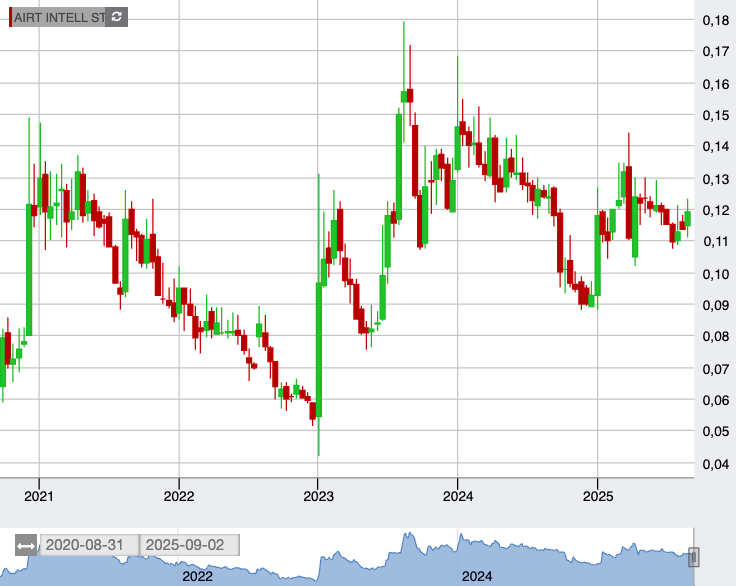Grab the right handle of the range navigator
Viewport: 743px width, 586px height.
click(x=693, y=557)
